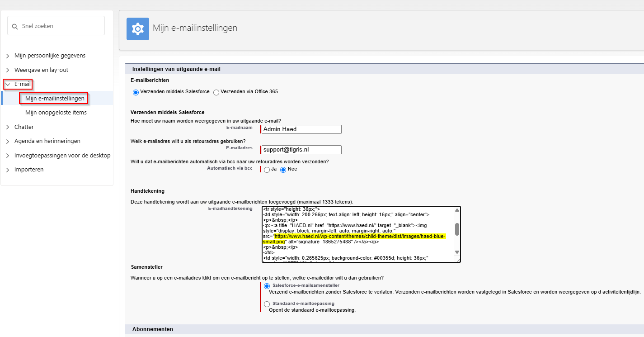The image size is (644, 337).
Task: Click the Handtekening heading
Action: (147, 191)
